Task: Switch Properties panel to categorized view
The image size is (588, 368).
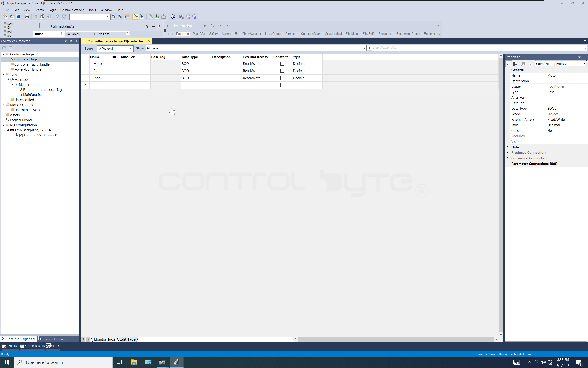Action: click(x=508, y=64)
